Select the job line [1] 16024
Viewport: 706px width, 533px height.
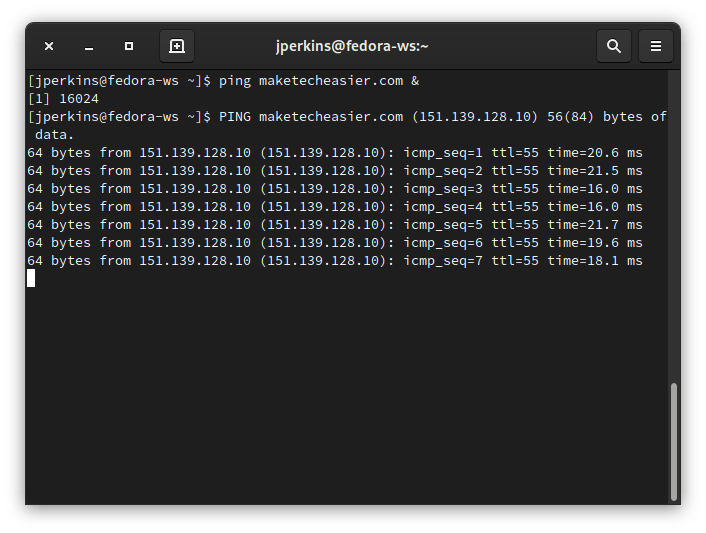pos(63,99)
